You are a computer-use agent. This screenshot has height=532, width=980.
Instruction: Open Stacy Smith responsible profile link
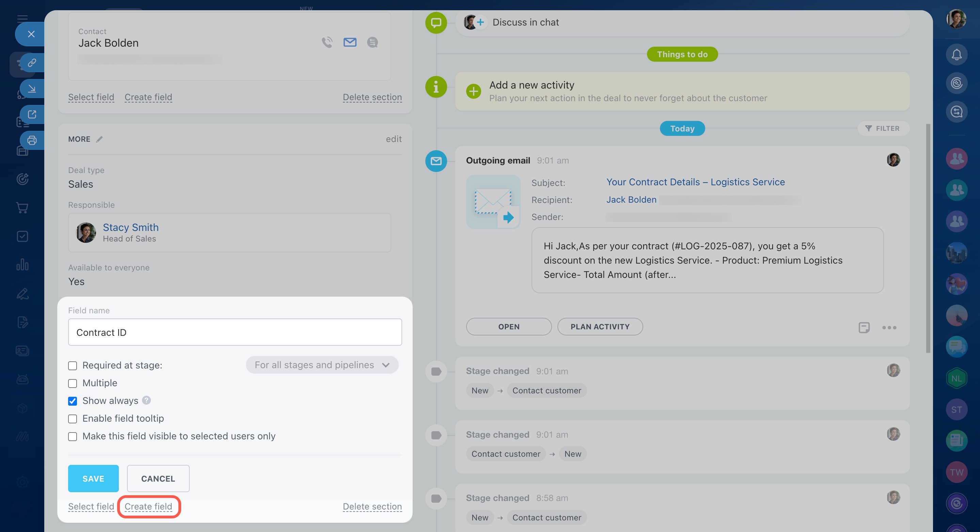[x=130, y=227]
